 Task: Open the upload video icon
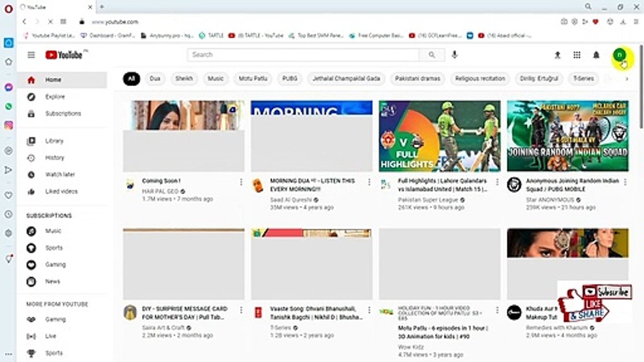click(557, 55)
